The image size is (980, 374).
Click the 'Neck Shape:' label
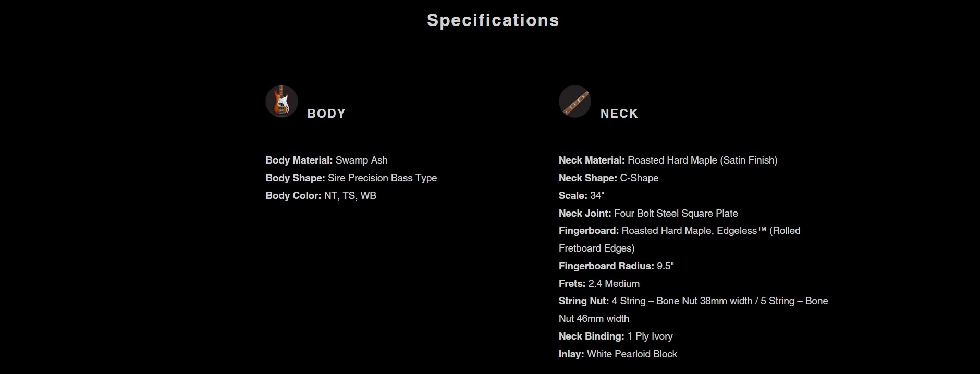(x=587, y=178)
